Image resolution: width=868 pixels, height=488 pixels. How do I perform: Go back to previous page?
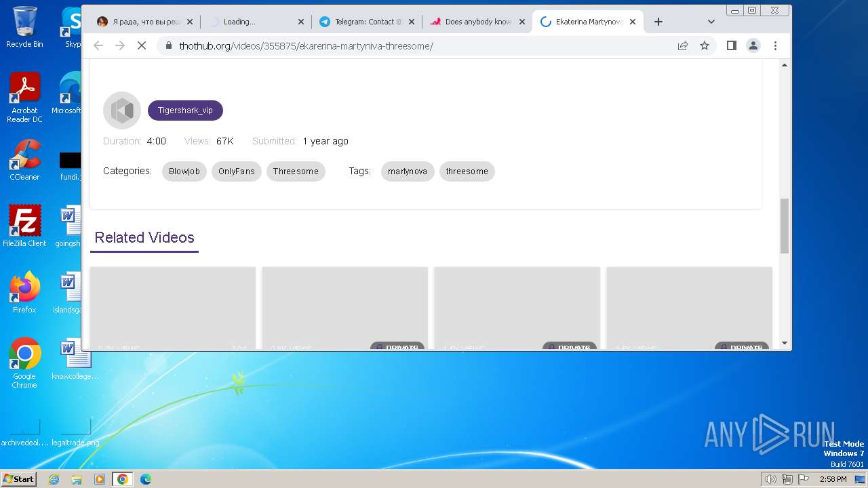(x=98, y=45)
